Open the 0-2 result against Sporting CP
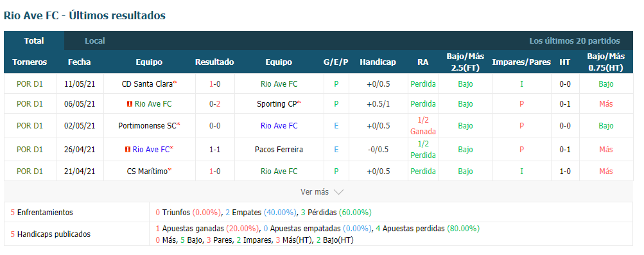 (x=215, y=104)
